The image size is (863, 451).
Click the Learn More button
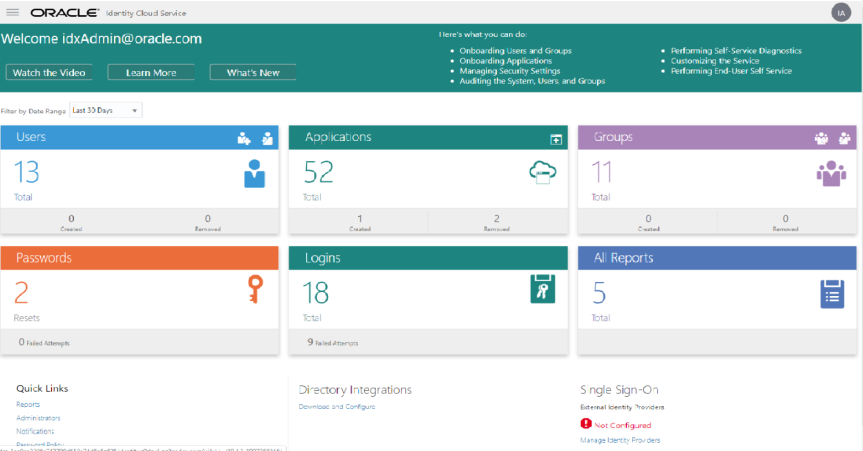[x=151, y=72]
